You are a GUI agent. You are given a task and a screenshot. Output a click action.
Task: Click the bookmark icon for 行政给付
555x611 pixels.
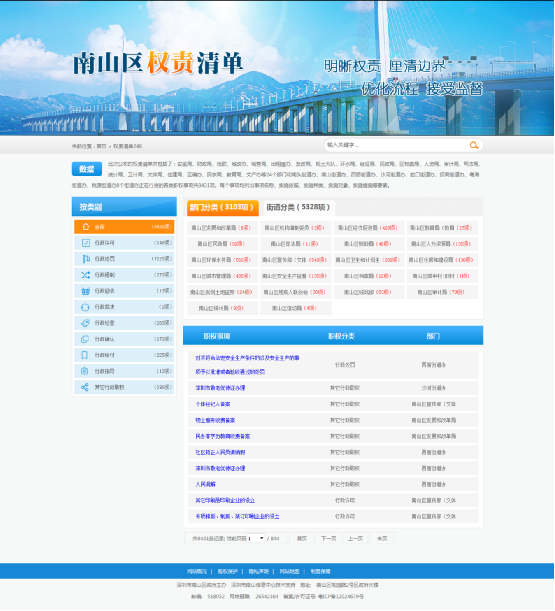point(85,355)
